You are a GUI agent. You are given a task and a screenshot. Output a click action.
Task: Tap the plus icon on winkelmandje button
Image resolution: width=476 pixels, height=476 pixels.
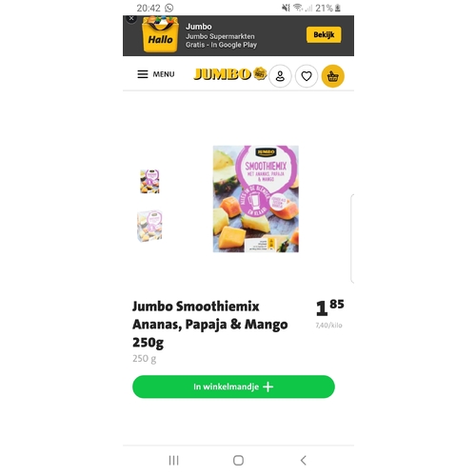[268, 387]
